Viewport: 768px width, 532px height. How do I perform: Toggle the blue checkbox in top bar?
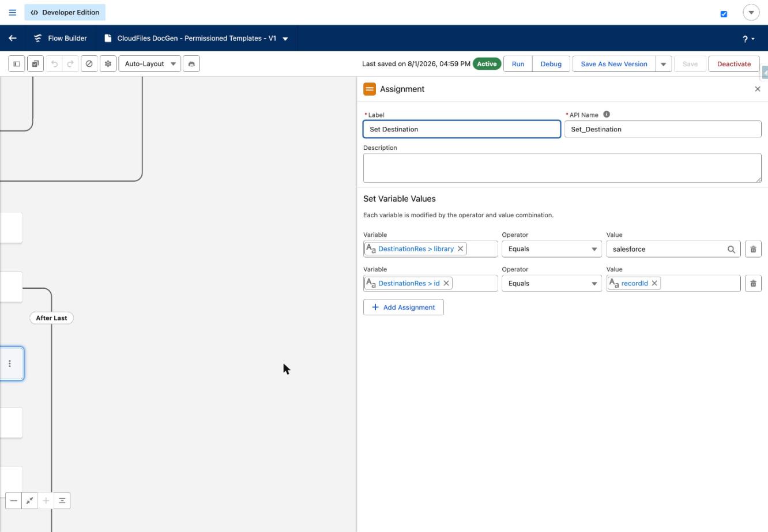pyautogui.click(x=724, y=14)
